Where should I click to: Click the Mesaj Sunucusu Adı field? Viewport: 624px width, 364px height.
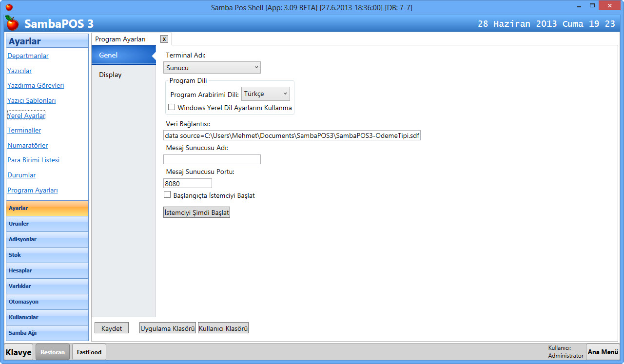212,159
